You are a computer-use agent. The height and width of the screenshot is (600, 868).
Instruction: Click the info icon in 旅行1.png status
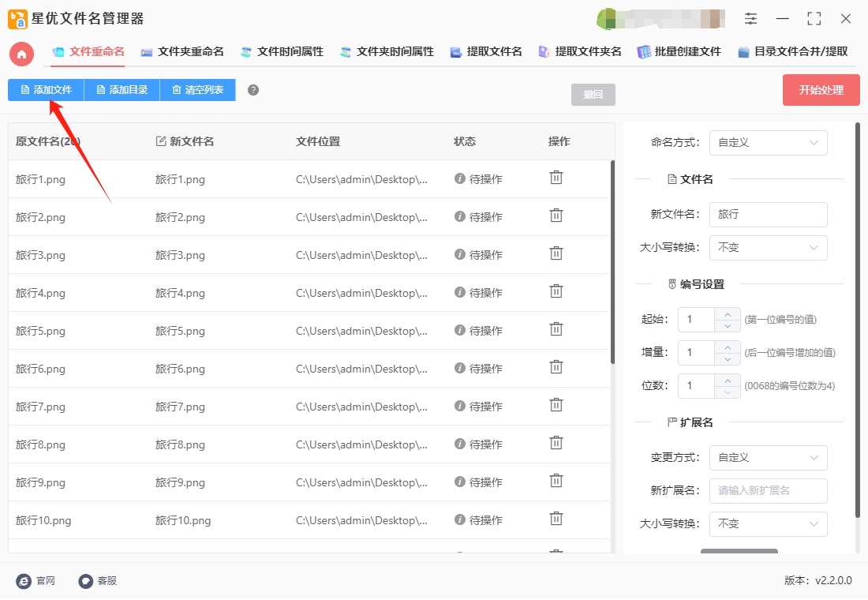click(x=459, y=178)
